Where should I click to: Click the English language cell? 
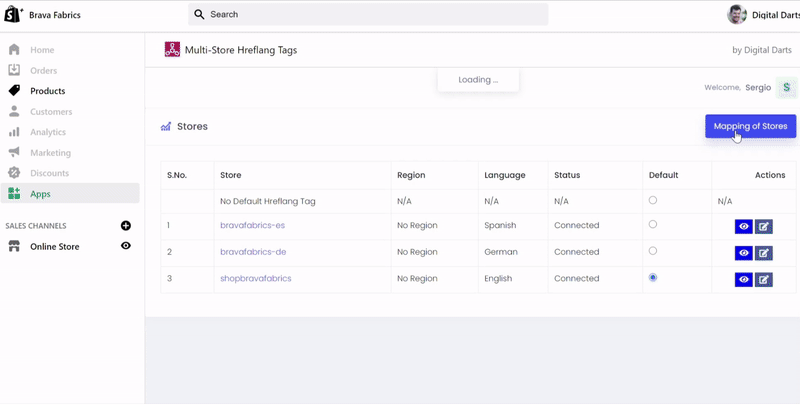click(498, 278)
